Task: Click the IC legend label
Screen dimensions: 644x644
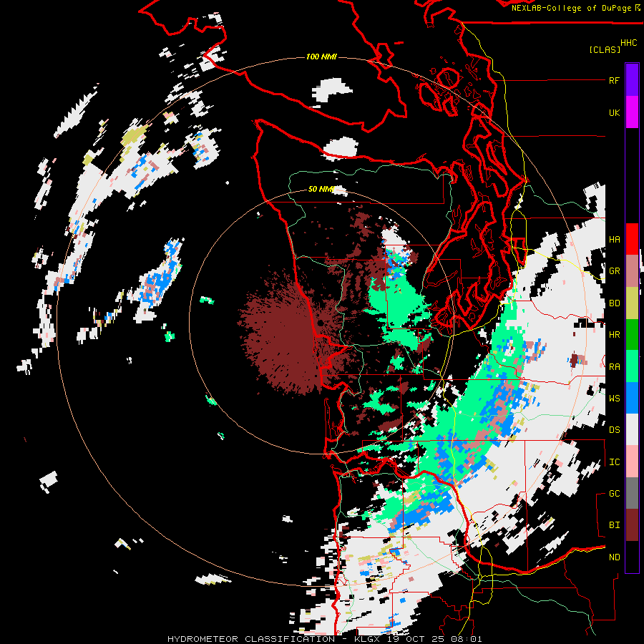Action: [614, 462]
